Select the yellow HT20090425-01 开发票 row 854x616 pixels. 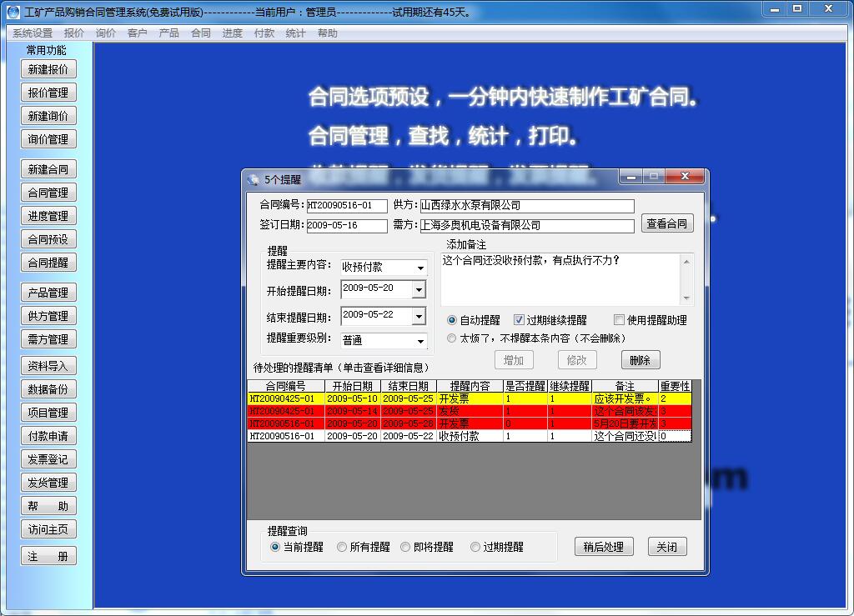pyautogui.click(x=470, y=399)
